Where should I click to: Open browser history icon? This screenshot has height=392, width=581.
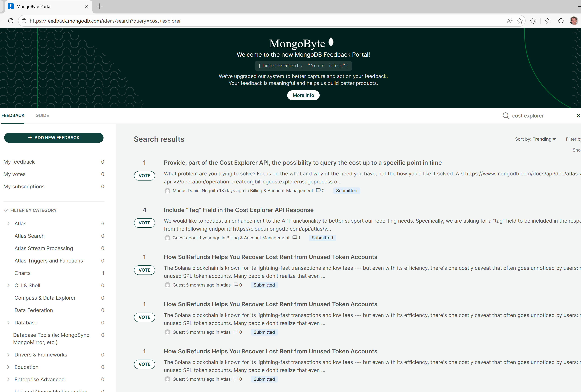(x=561, y=21)
